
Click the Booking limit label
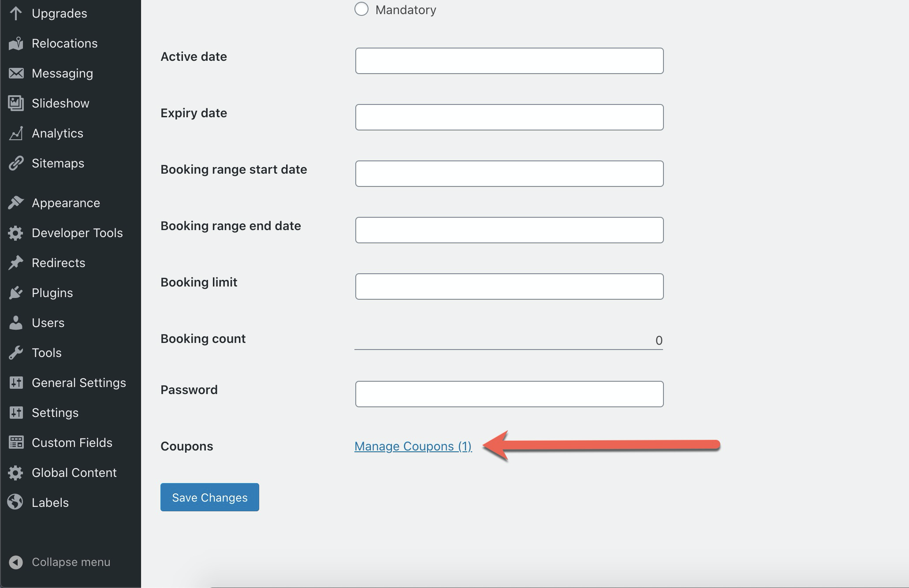[199, 282]
